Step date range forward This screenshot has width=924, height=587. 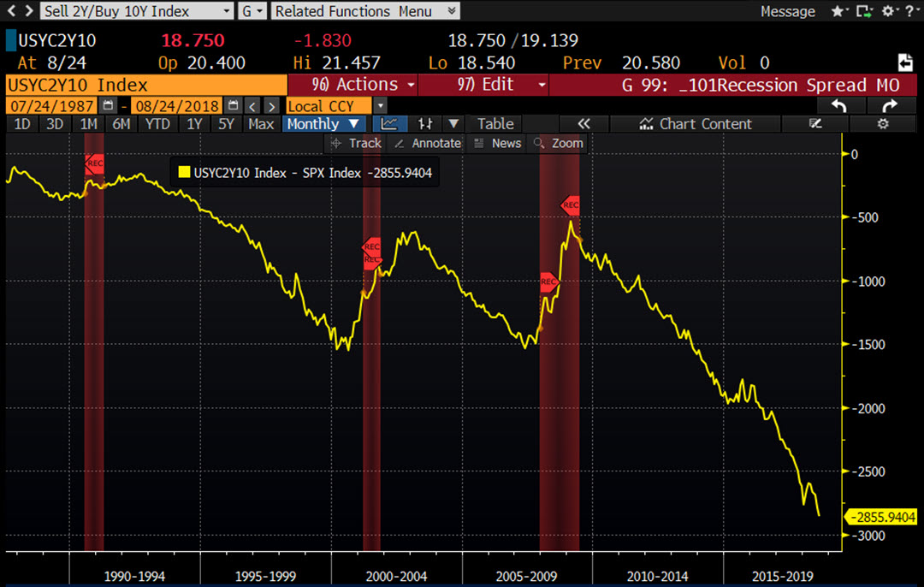click(271, 106)
